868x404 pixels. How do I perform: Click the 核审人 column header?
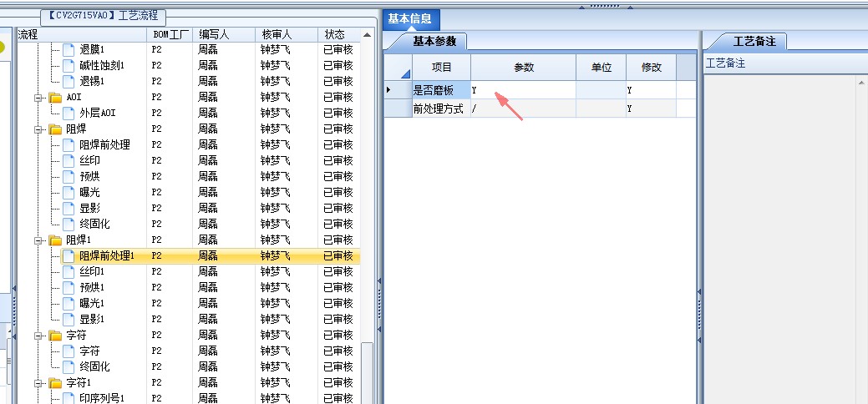coord(287,34)
